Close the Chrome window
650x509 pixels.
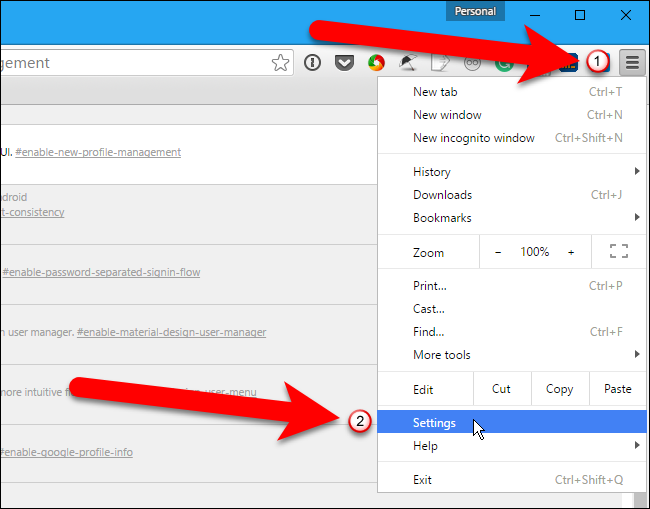(x=626, y=15)
